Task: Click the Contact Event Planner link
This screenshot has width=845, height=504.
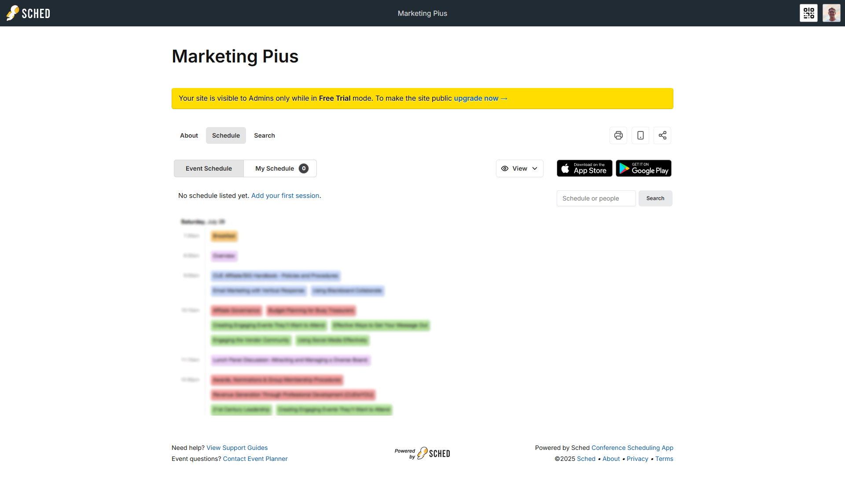Action: pos(255,459)
